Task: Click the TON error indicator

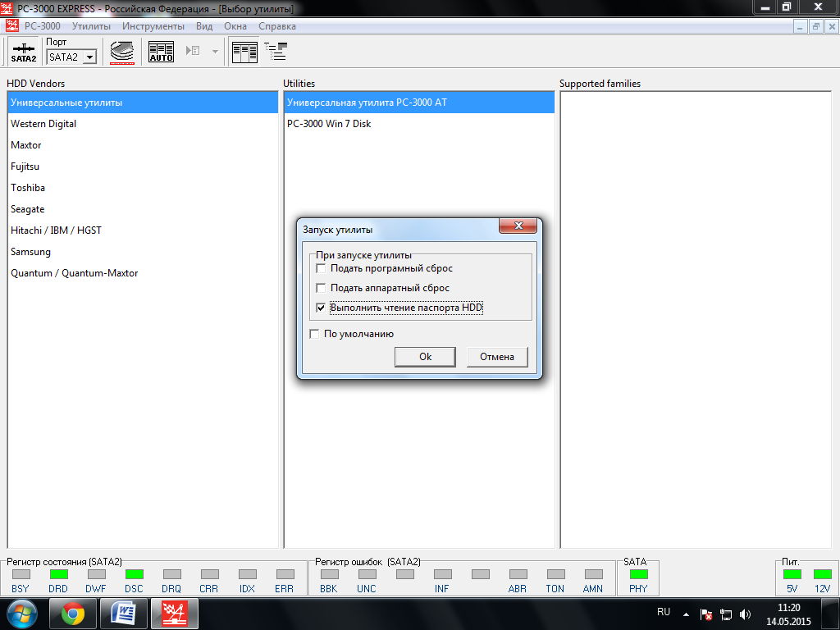Action: pyautogui.click(x=555, y=574)
